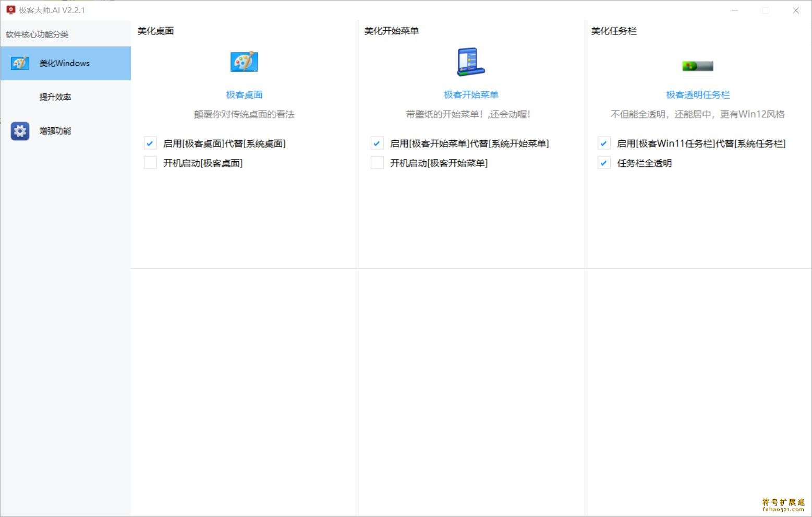Click the gear icon next to 增强功能
The width and height of the screenshot is (812, 517).
pyautogui.click(x=20, y=131)
